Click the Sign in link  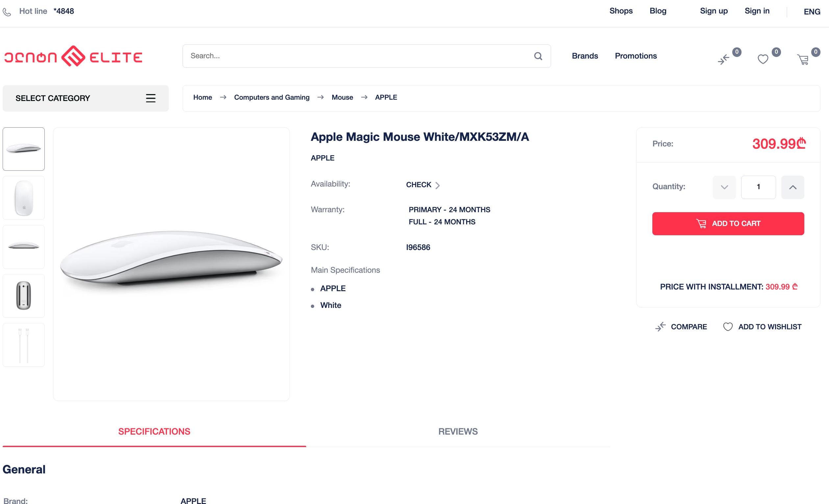coord(757,11)
